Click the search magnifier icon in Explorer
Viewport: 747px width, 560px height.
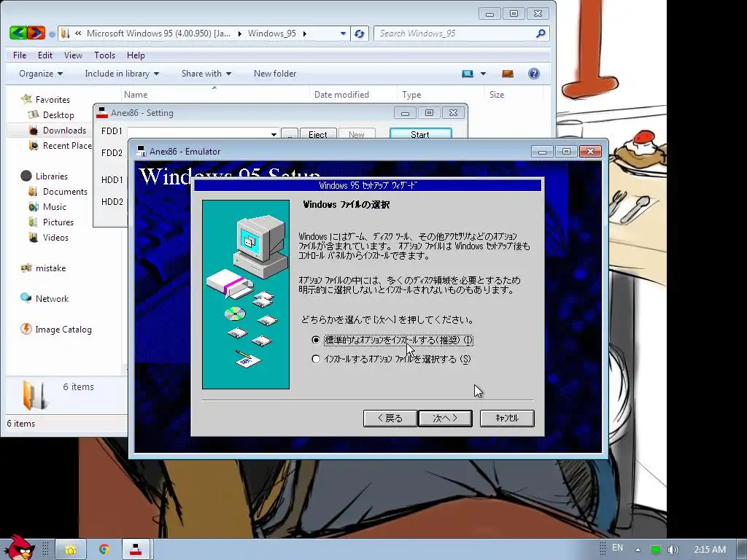(x=541, y=34)
